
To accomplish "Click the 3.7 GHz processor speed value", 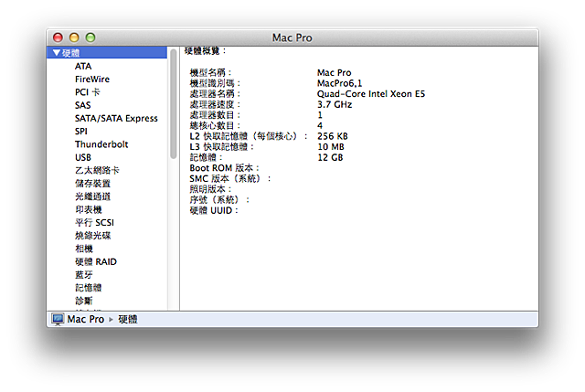I will click(335, 104).
